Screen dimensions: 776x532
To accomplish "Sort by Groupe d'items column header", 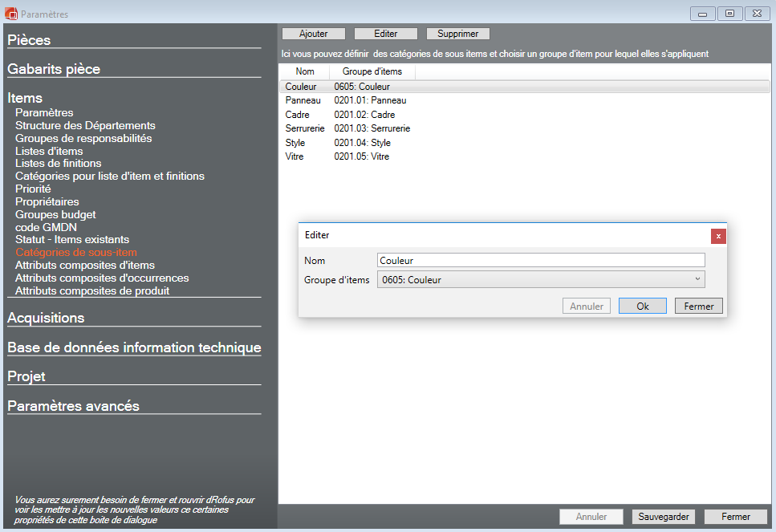I will click(372, 71).
